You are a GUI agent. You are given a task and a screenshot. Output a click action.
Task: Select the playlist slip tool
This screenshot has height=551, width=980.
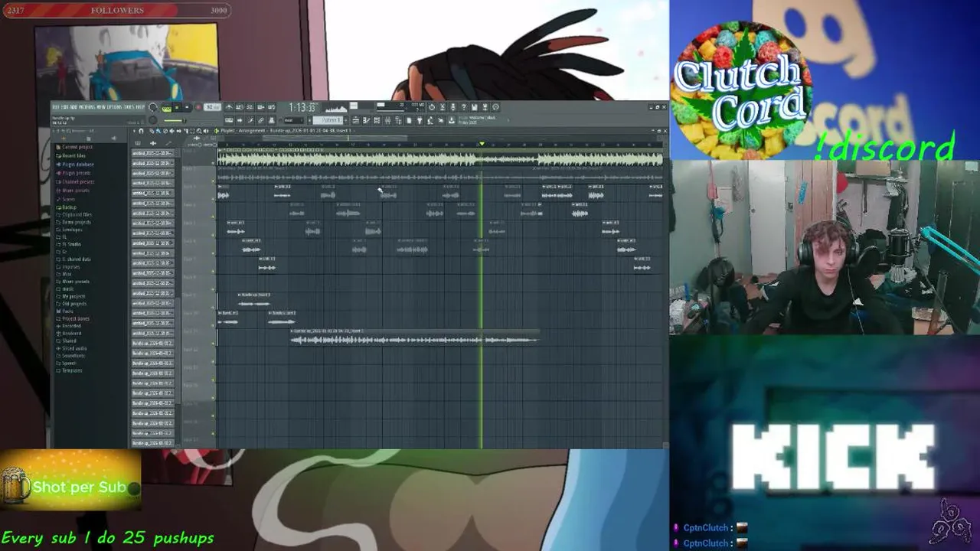click(x=178, y=131)
